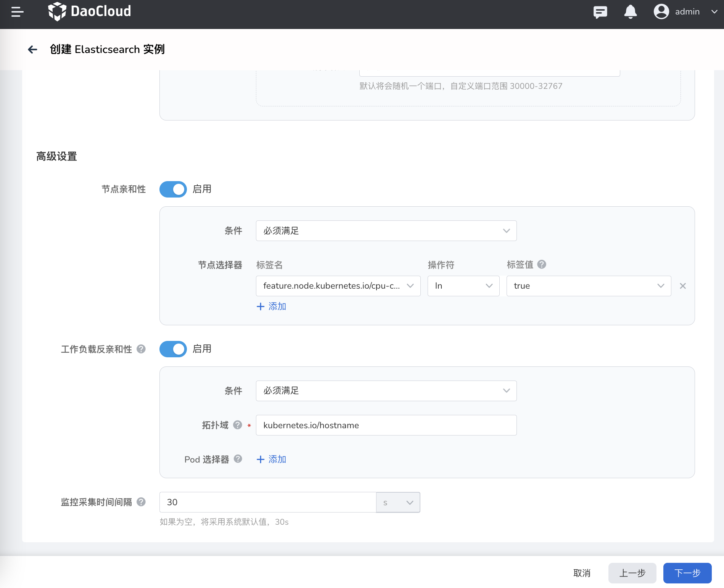This screenshot has width=724, height=588.
Task: Show help for label value
Action: tap(542, 264)
